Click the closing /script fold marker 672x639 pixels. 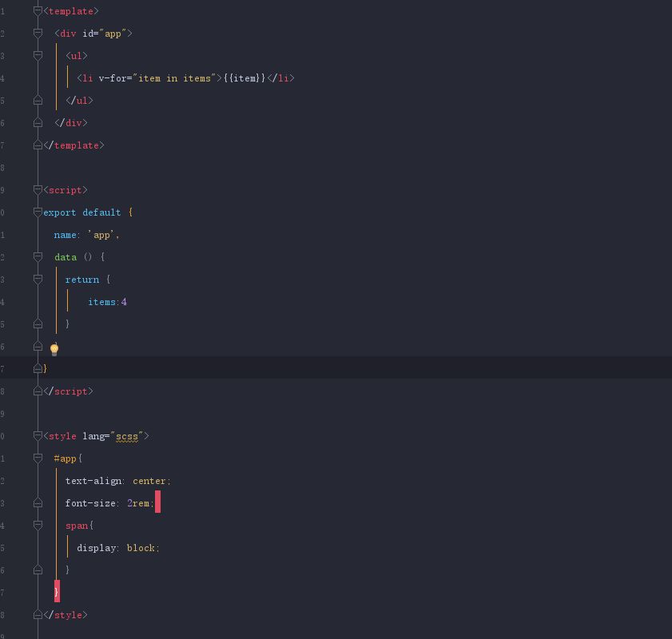point(38,391)
